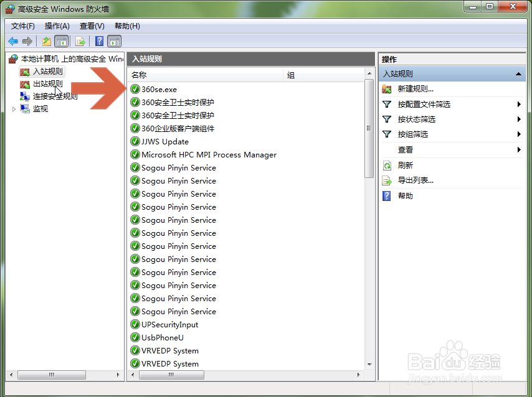532x397 pixels.
Task: Open the 文件(F) menu
Action: tap(22, 26)
